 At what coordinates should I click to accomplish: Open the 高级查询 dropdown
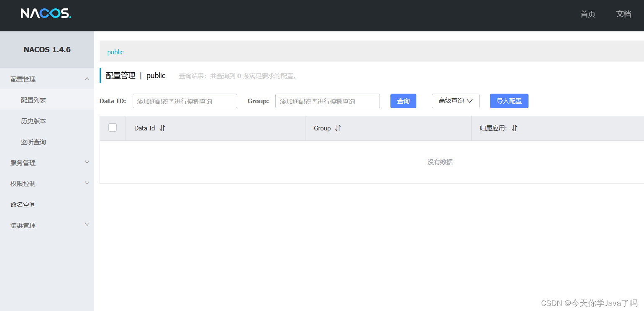pos(456,101)
